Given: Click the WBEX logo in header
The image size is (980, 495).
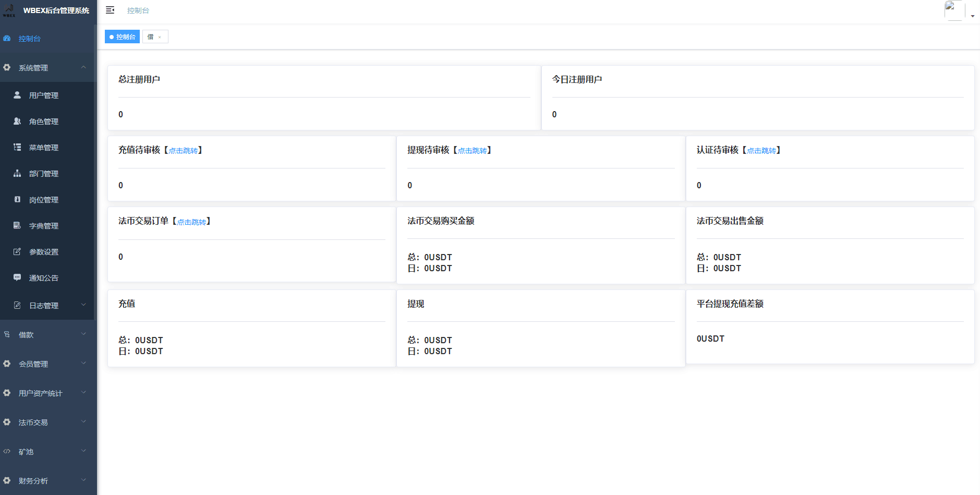Looking at the screenshot, I should click(9, 10).
